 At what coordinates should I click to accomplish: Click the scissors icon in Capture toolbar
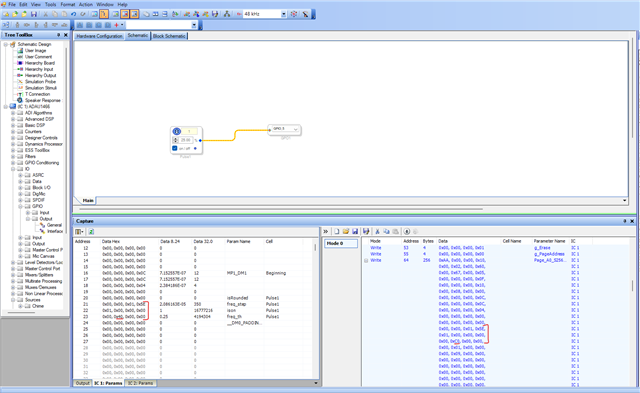[378, 231]
